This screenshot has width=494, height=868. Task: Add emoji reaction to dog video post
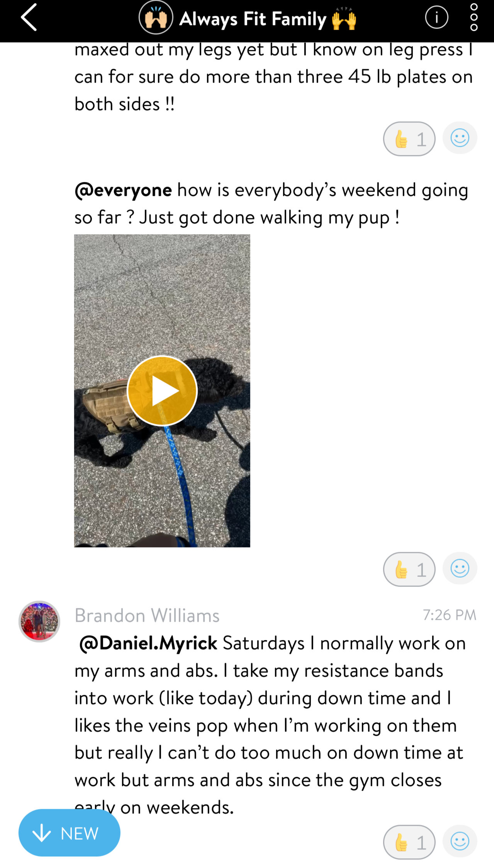tap(460, 568)
